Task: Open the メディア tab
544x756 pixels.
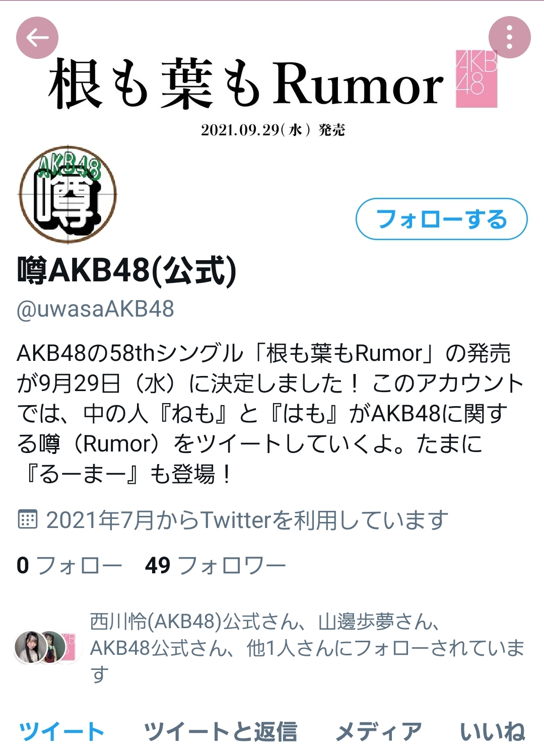Action: pos(379,731)
